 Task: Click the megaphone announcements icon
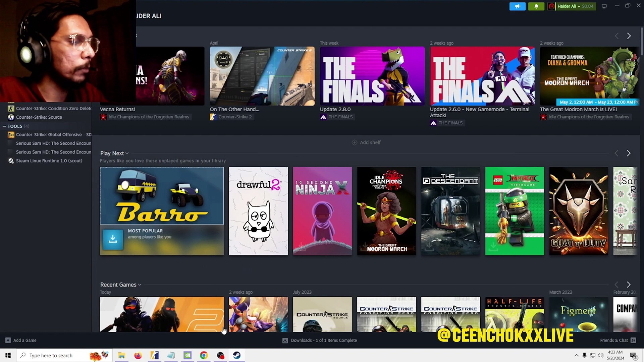(517, 6)
